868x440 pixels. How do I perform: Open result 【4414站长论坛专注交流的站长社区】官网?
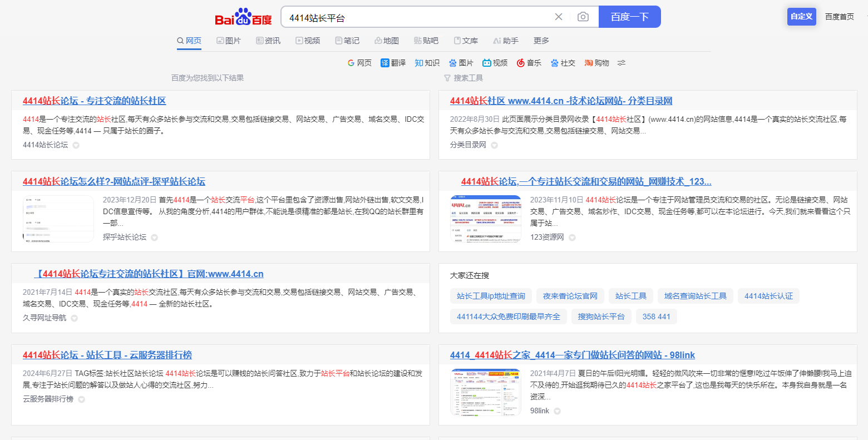[149, 274]
